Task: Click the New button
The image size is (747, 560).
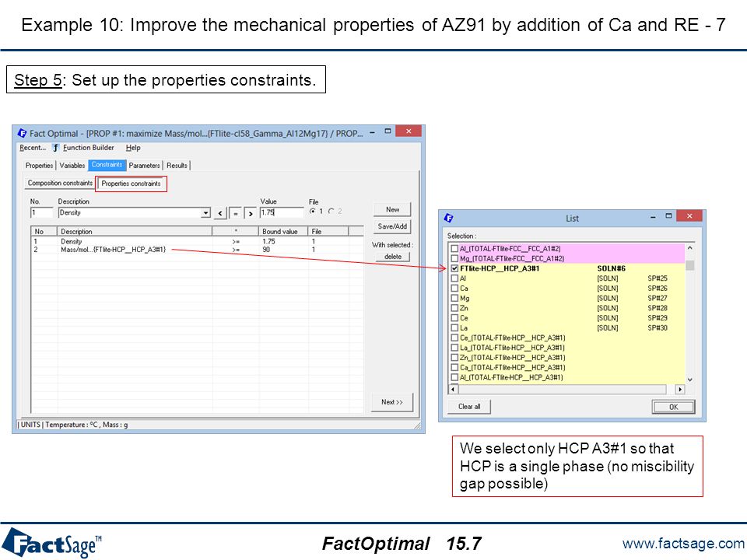Action: pos(392,209)
